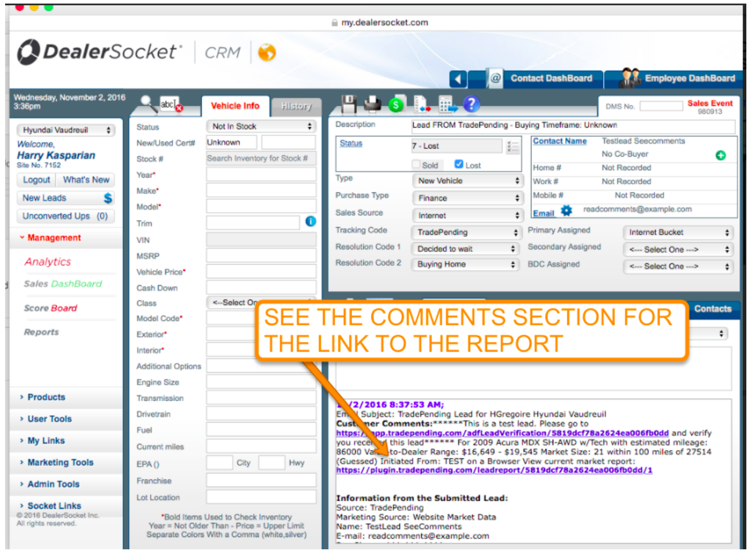Image resolution: width=755 pixels, height=560 pixels.
Task: Open Resolution Code 1 Decided to wait dropdown
Action: click(465, 249)
